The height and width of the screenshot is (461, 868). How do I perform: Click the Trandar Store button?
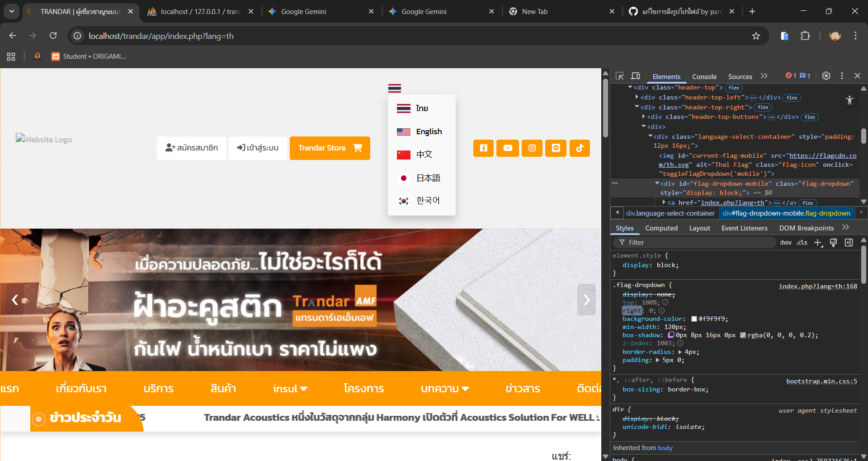click(330, 148)
